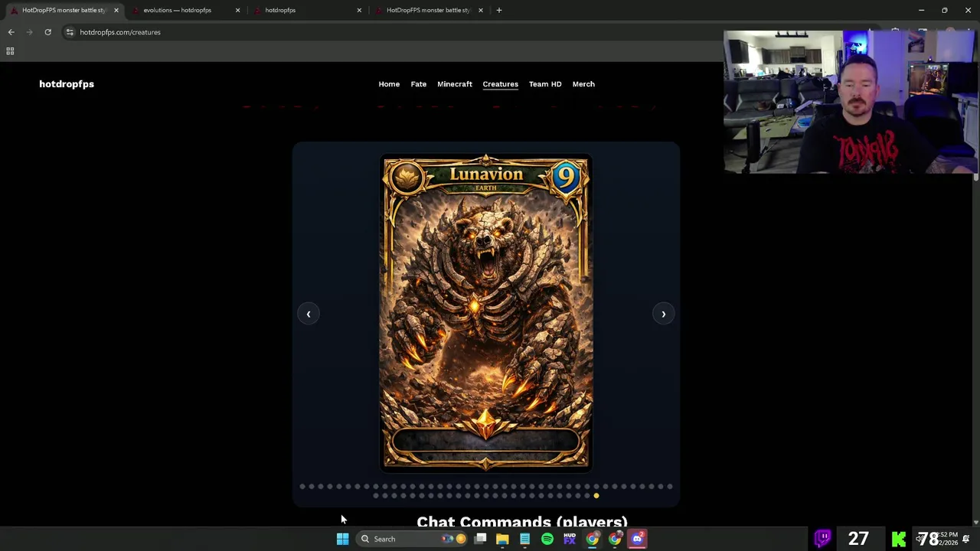Open File Explorer from taskbar

point(502,539)
